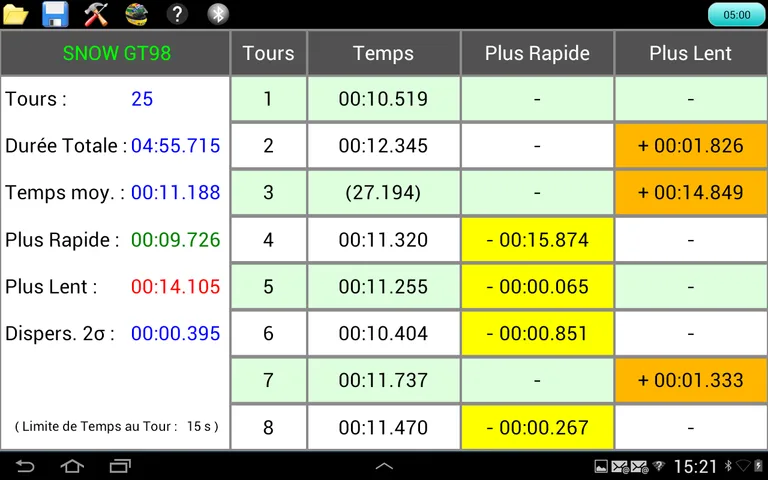The width and height of the screenshot is (768, 480).
Task: Select lap time 00:10.519
Action: coord(384,99)
